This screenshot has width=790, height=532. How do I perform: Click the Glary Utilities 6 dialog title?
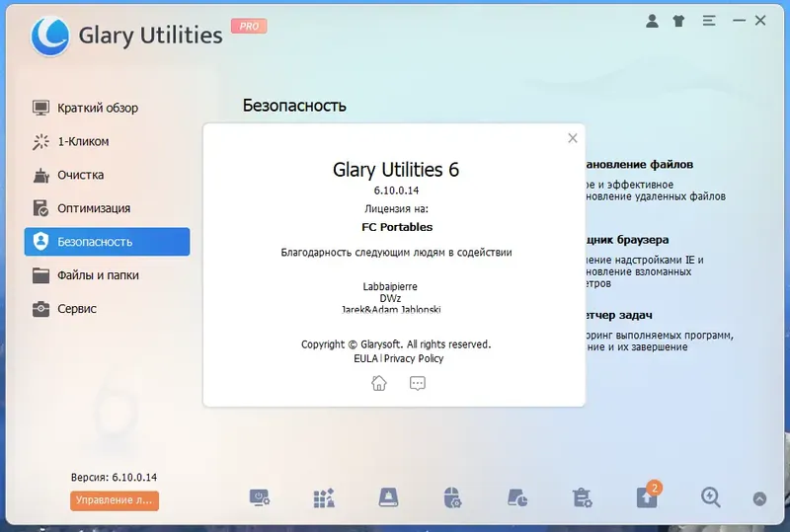coord(396,170)
